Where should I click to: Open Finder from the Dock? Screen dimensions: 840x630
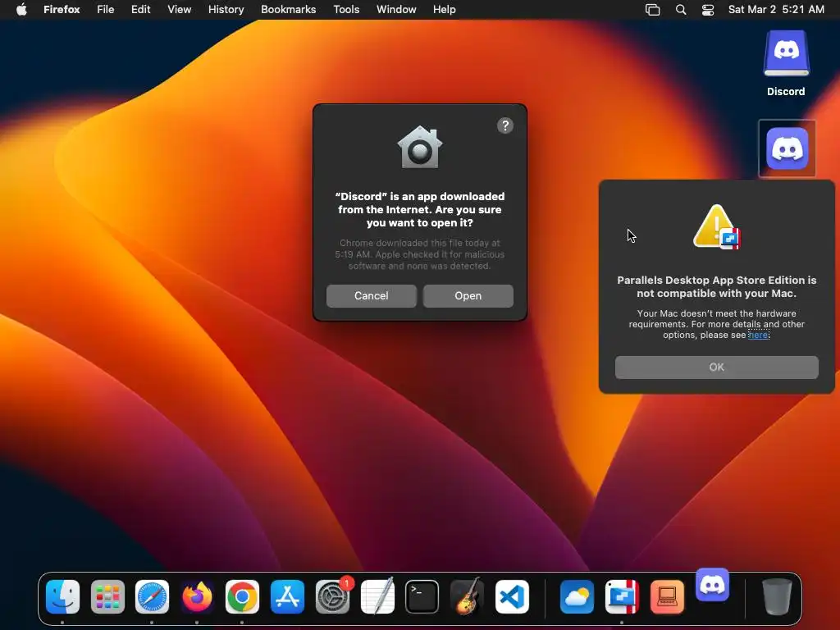62,596
